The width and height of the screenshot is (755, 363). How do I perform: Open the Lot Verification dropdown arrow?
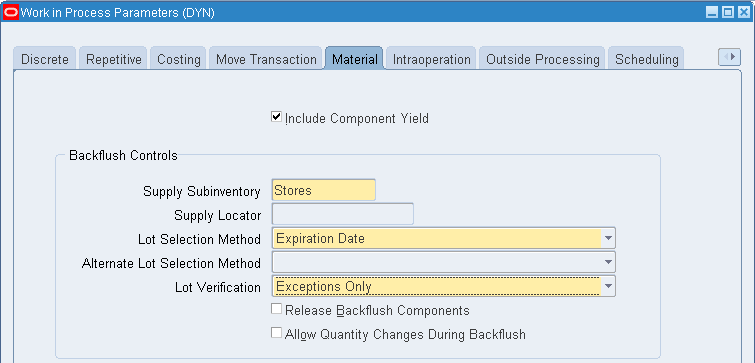[608, 286]
